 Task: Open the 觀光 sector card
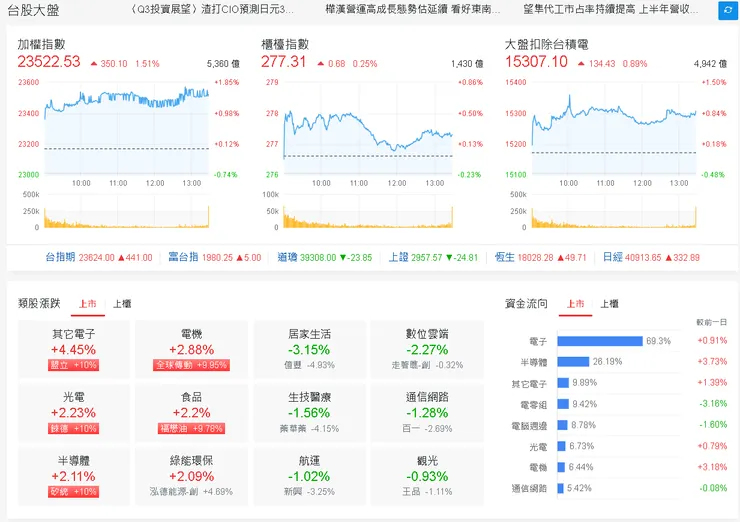coord(427,476)
